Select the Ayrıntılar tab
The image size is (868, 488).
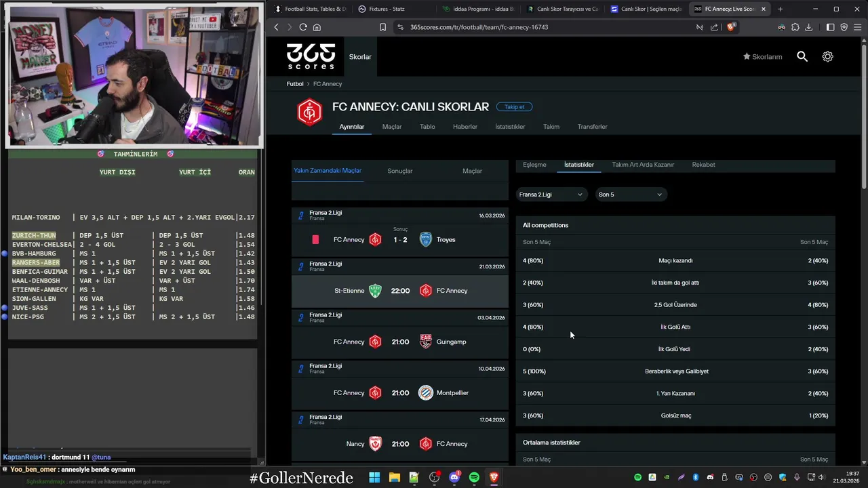[352, 127]
